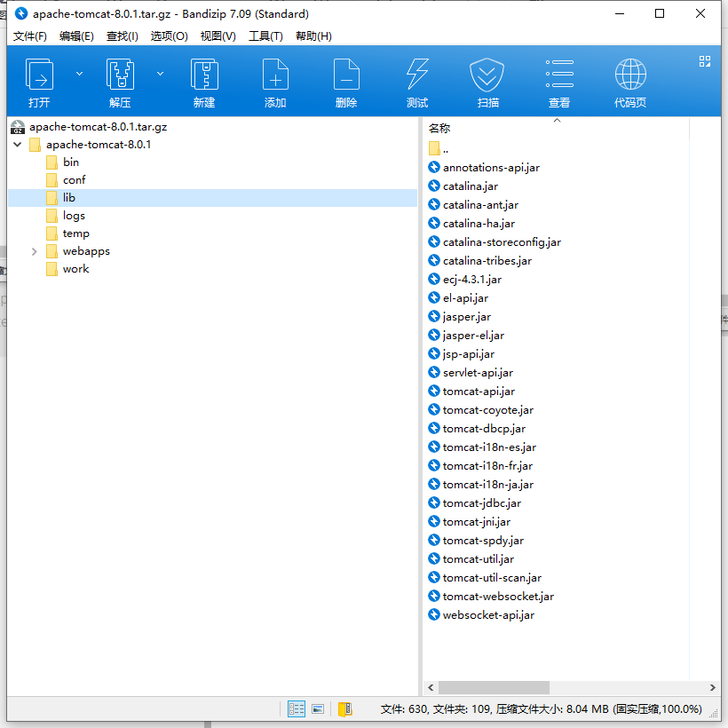
Task: Click the Extract (解压) toolbar icon
Action: [120, 75]
